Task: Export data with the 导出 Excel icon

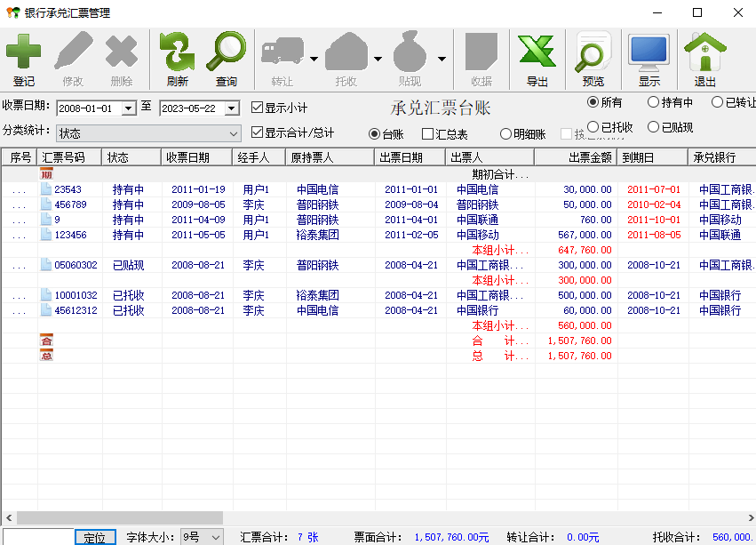Action: click(537, 52)
